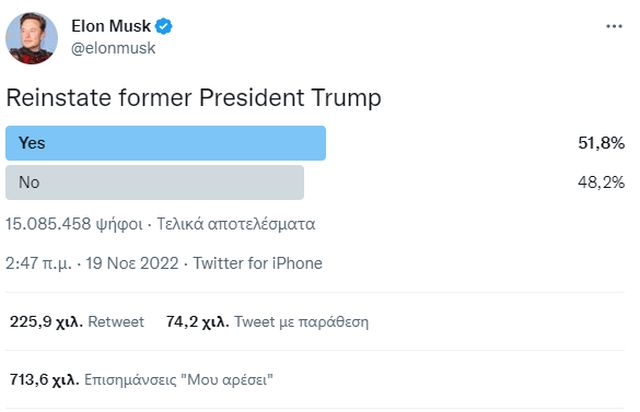Click the 51,8% Yes percentage
Image resolution: width=640 pixels, height=412 pixels.
point(602,144)
